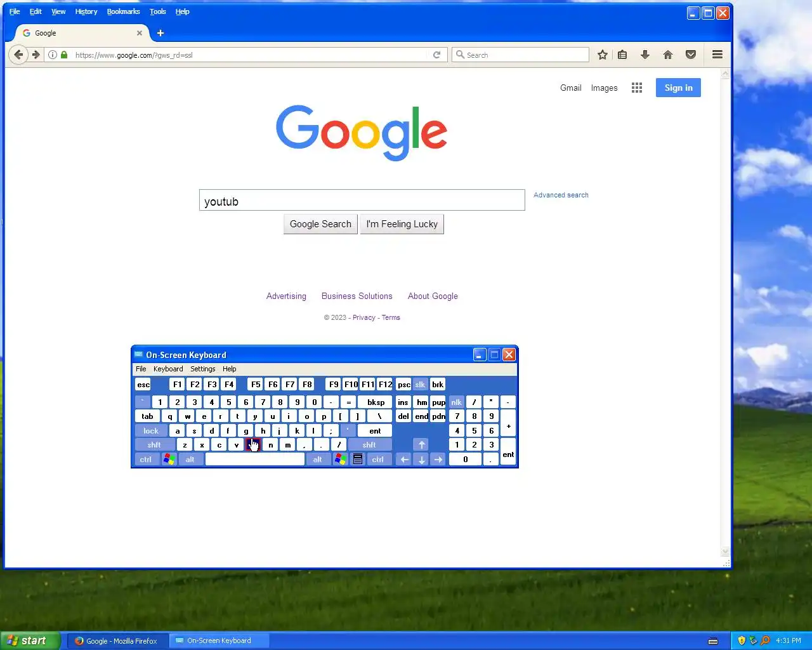The height and width of the screenshot is (650, 812).
Task: Switch to Google - Mozilla Firefox taskbar button
Action: coord(118,640)
